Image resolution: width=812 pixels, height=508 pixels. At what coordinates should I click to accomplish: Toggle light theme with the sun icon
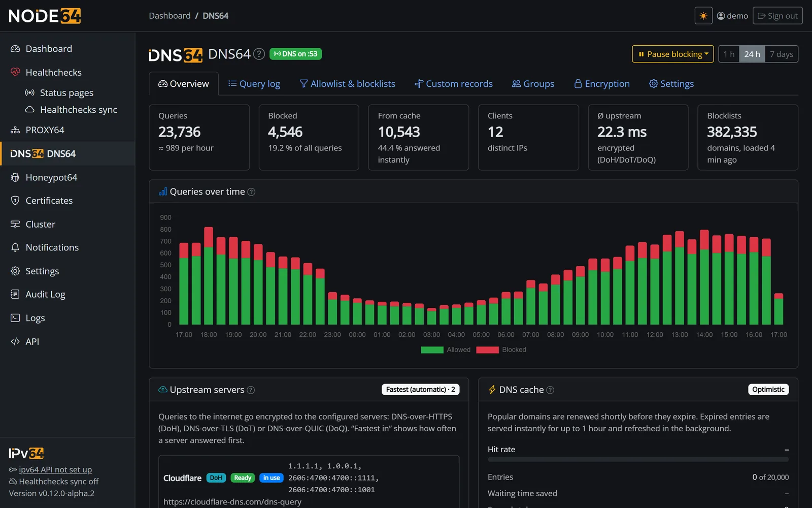coord(703,16)
